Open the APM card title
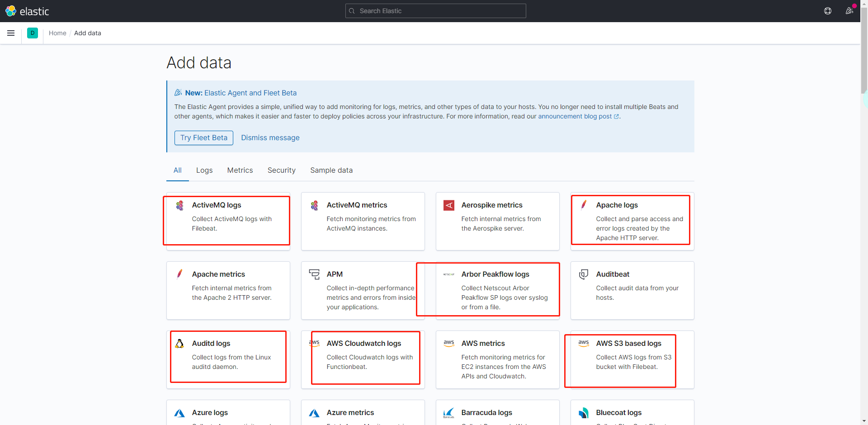The image size is (868, 425). [x=335, y=274]
